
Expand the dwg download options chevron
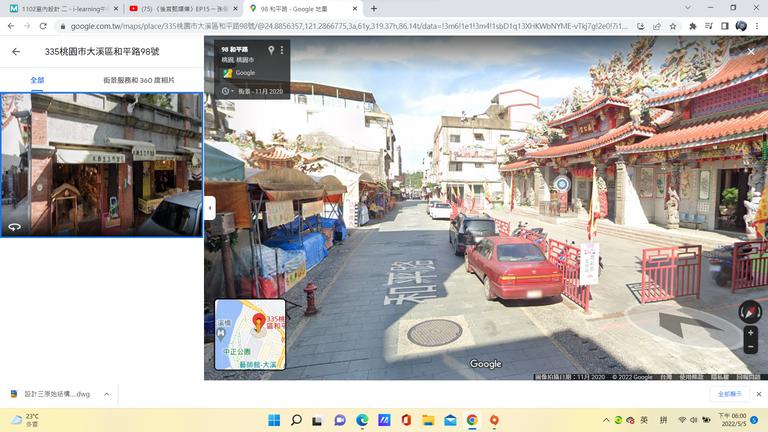pyautogui.click(x=107, y=394)
